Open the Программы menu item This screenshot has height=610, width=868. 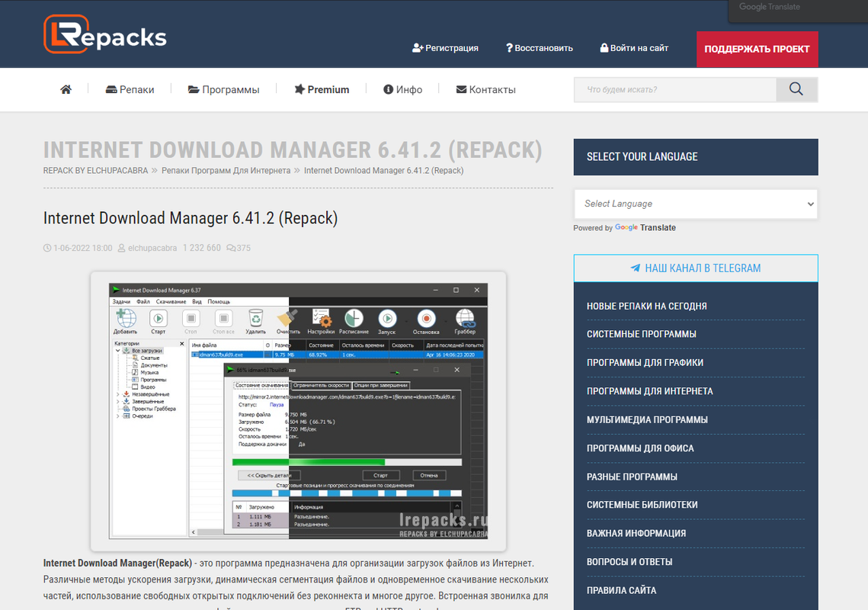click(x=223, y=90)
